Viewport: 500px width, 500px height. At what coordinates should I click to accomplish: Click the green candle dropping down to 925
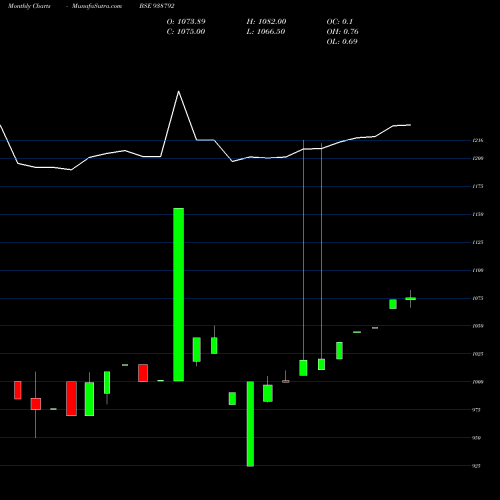click(x=250, y=424)
